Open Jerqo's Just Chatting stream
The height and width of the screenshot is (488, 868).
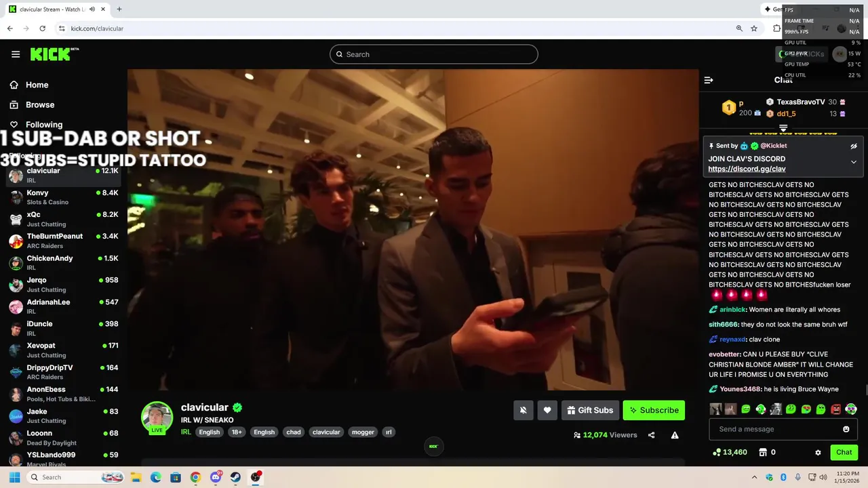coord(63,285)
